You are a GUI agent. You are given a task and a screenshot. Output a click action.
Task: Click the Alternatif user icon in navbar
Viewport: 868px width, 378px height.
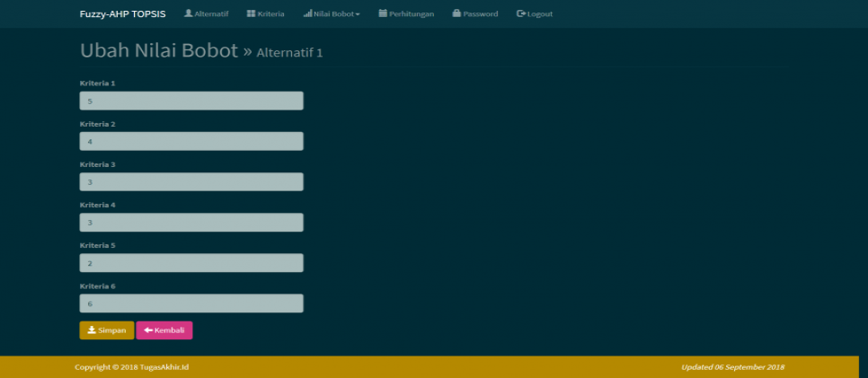tap(189, 13)
